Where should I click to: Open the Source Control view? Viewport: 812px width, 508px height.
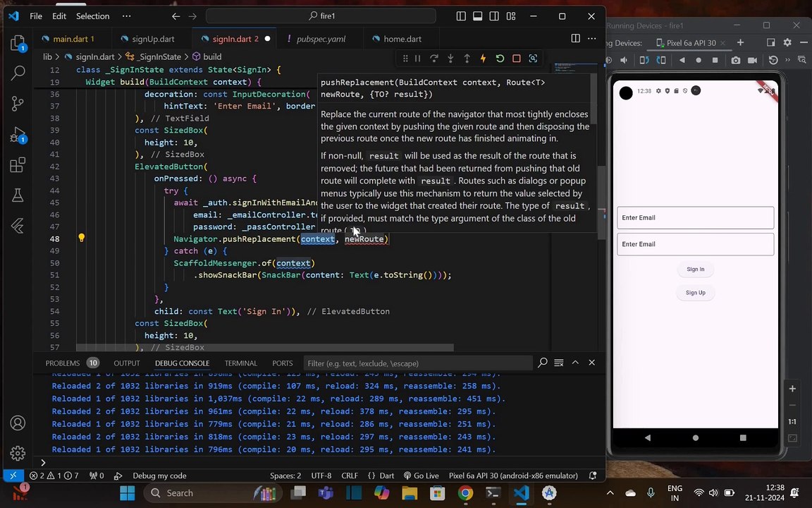[x=18, y=104]
